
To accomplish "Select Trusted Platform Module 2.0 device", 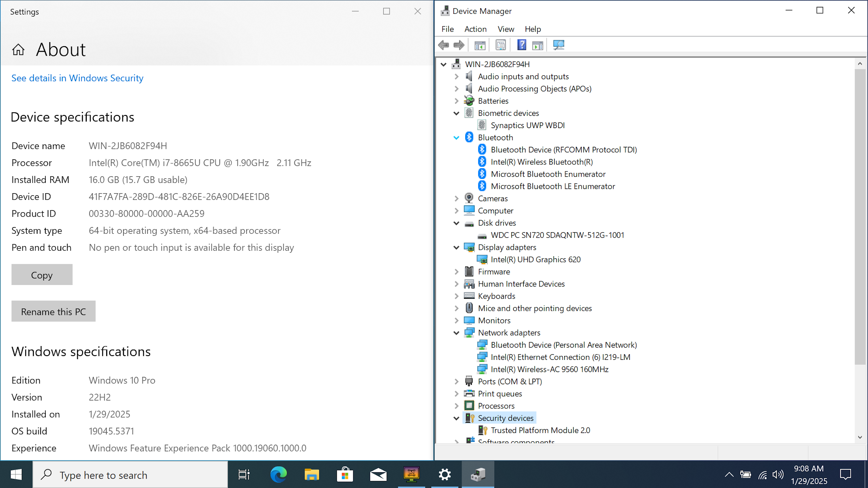I will pyautogui.click(x=540, y=430).
